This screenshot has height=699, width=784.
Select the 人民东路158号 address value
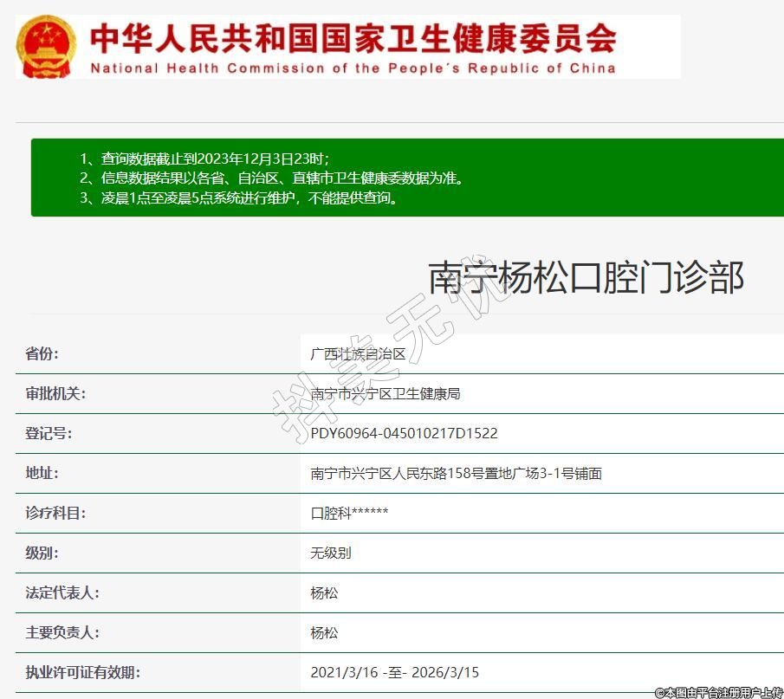pos(456,473)
